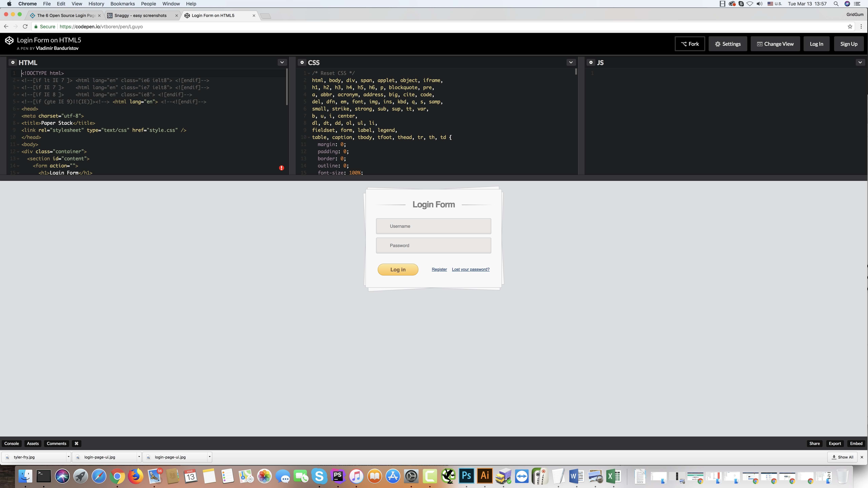Focus the Username input field
This screenshot has height=488, width=868.
click(x=434, y=226)
